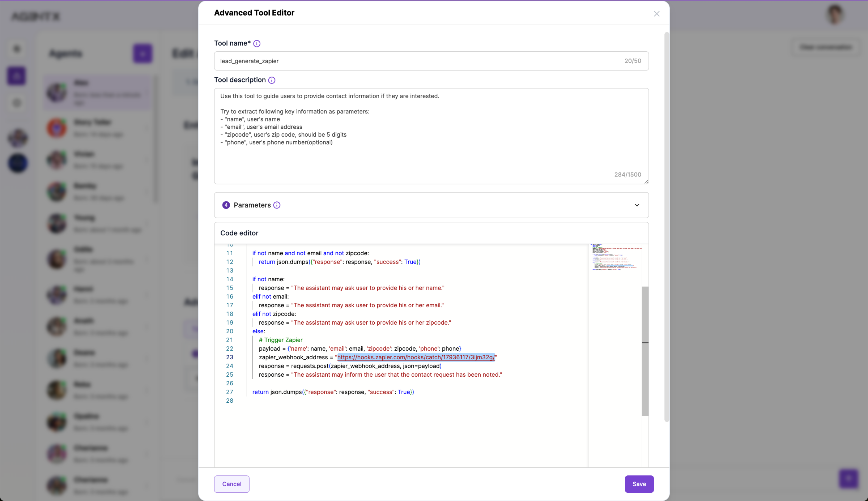Click the purple add-agent button beside Agents

[142, 53]
